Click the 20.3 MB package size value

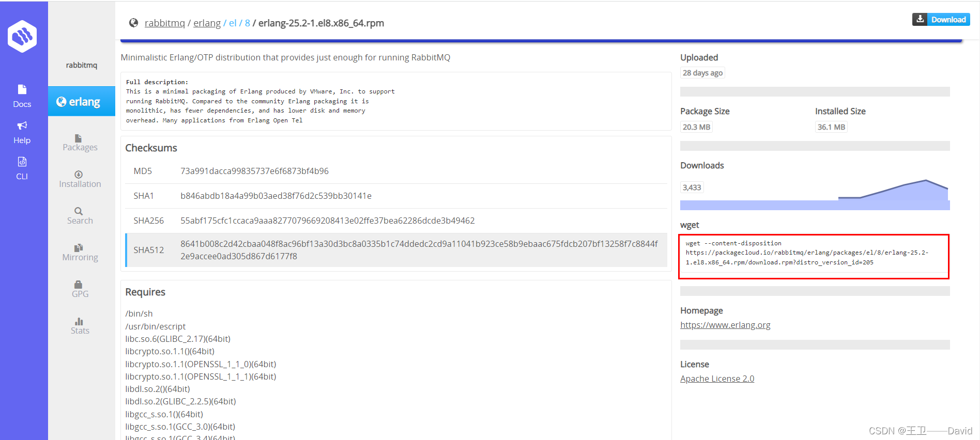(x=696, y=127)
